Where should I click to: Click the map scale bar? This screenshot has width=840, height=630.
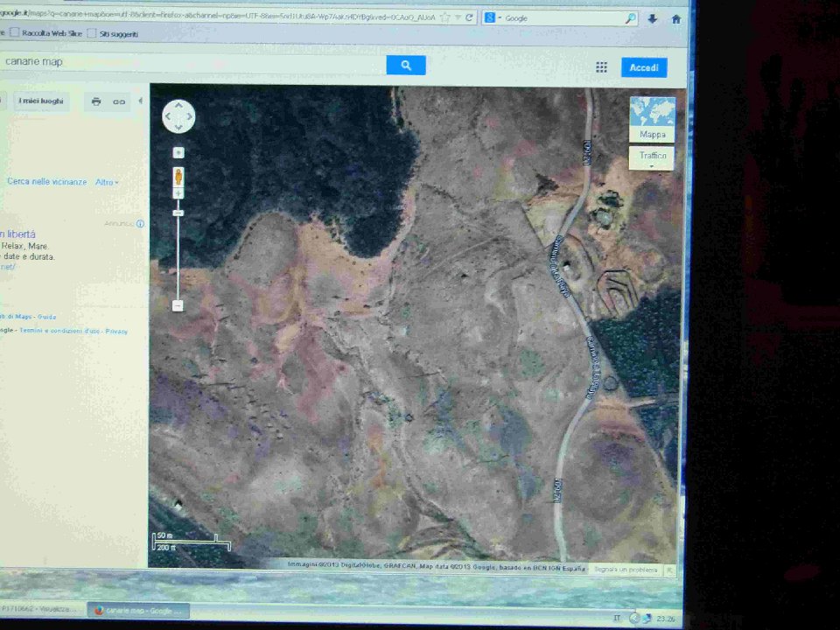tap(192, 542)
